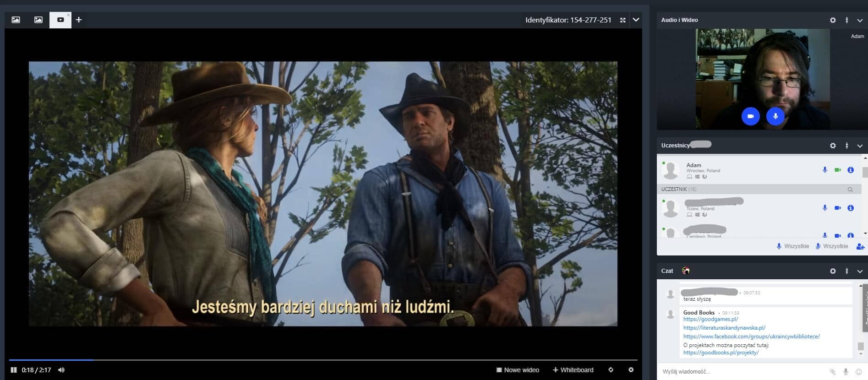868x380 pixels.
Task: Open the Facebook ukraincywbibliotece group link
Action: pos(751,337)
